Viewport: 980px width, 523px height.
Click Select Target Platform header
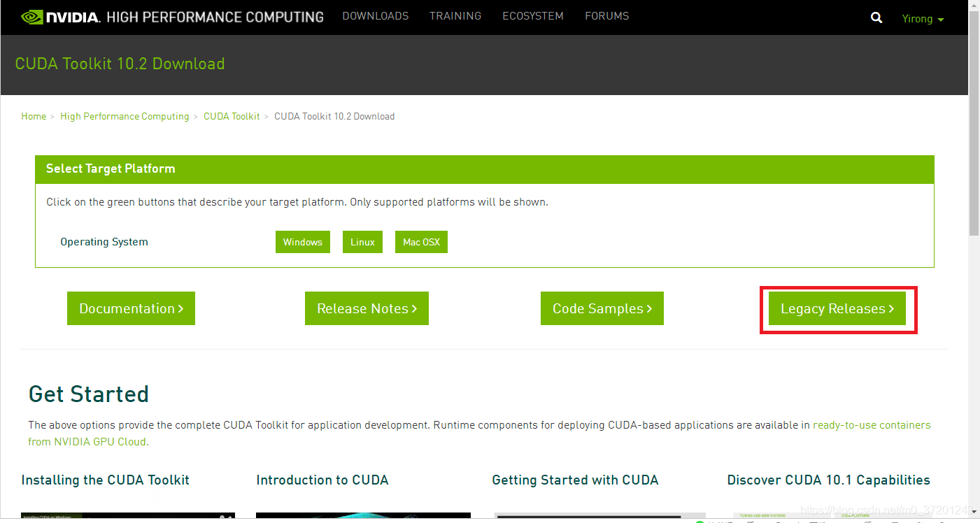click(x=485, y=169)
